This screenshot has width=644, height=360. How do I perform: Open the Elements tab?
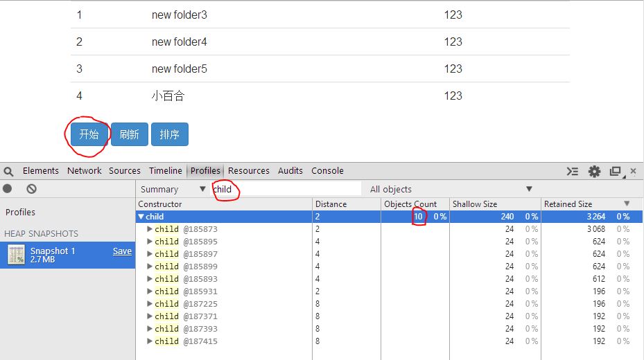pos(40,171)
